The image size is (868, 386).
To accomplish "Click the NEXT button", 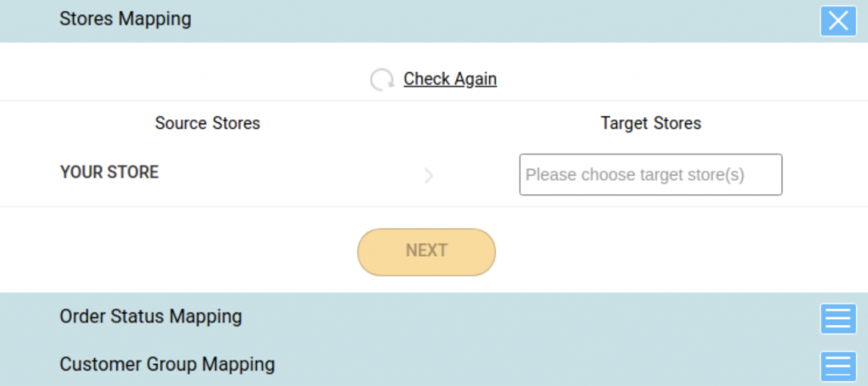I will pos(426,252).
